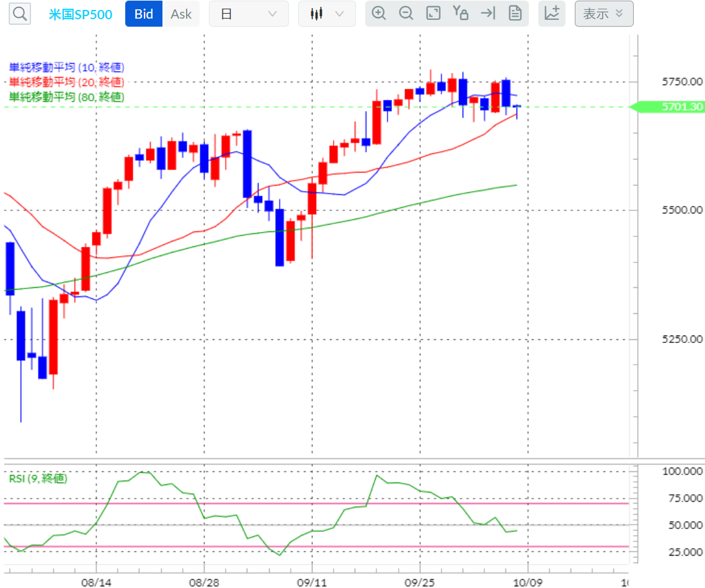Open the symbol search magnifier

pyautogui.click(x=20, y=14)
